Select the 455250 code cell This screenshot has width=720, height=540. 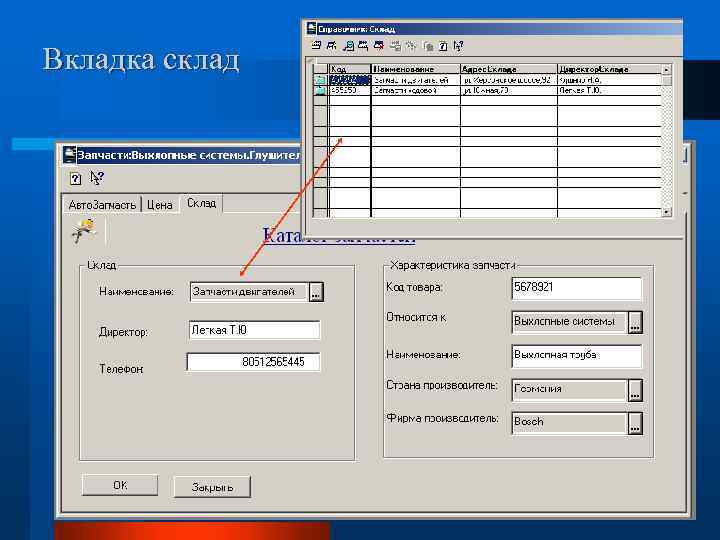point(349,90)
